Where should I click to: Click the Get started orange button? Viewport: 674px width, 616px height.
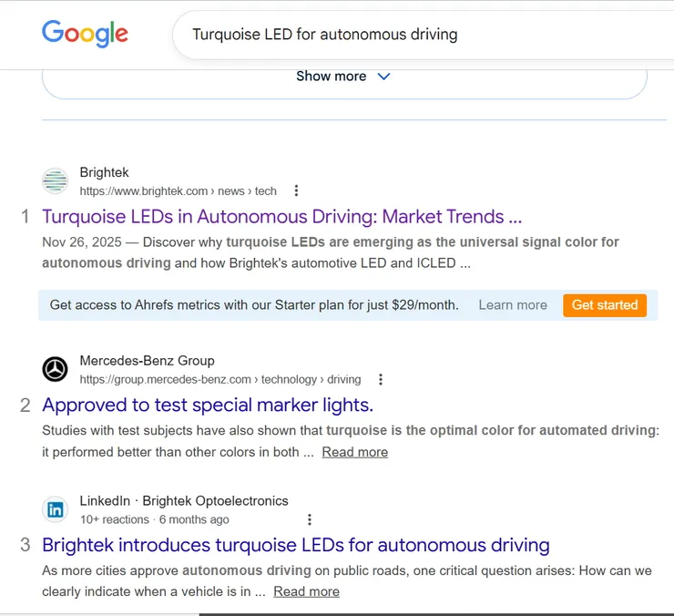tap(605, 305)
